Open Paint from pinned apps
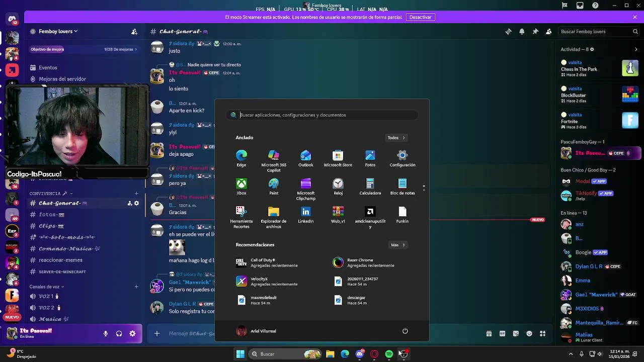Screen dimensions: 644x362 [x=274, y=187]
